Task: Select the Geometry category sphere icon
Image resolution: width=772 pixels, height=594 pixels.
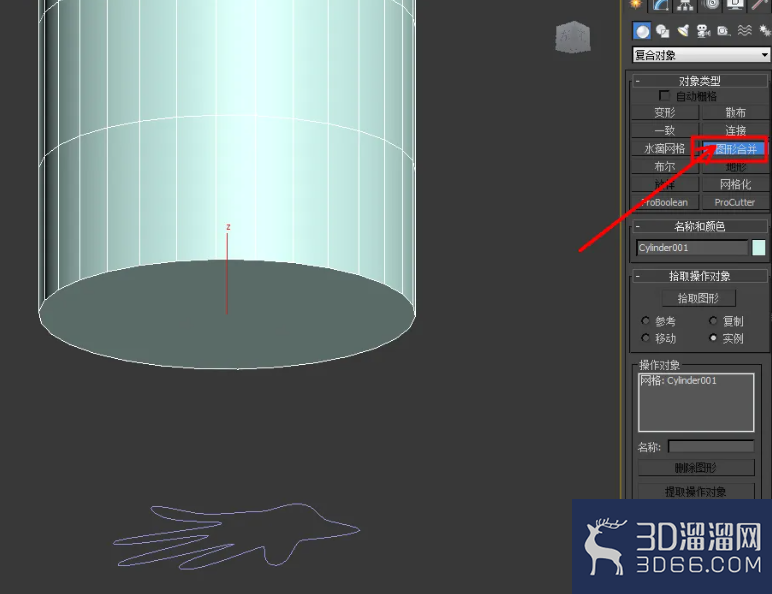Action: pos(642,31)
